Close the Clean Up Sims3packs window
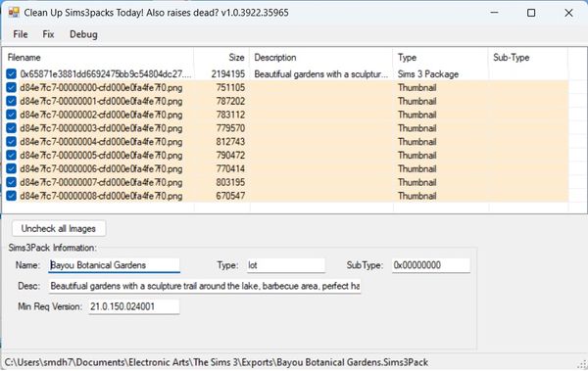This screenshot has height=371, width=588. coord(568,13)
